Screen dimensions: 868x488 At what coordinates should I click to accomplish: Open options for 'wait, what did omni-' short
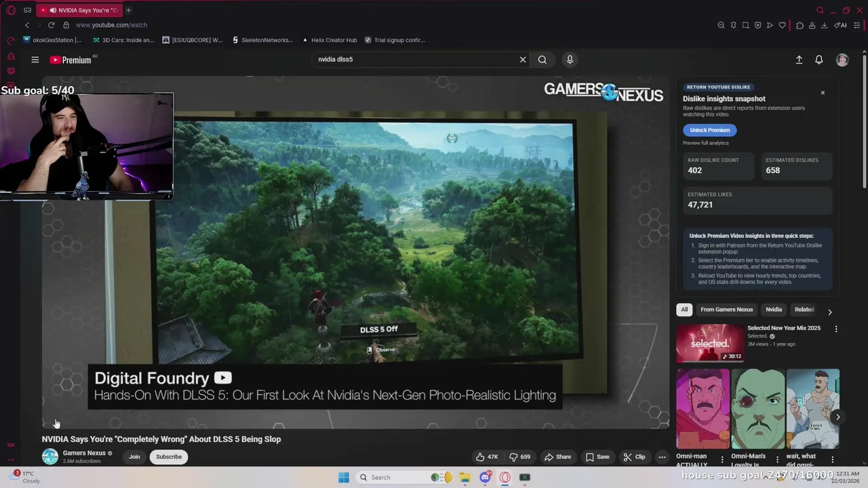[833, 460]
